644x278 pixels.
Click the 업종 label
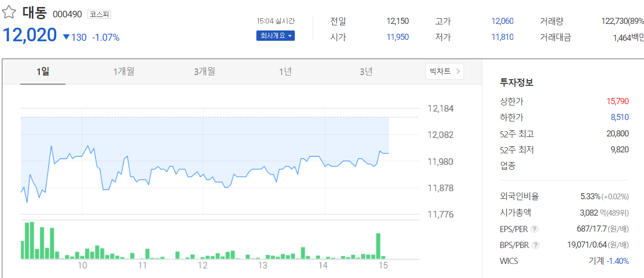point(508,165)
